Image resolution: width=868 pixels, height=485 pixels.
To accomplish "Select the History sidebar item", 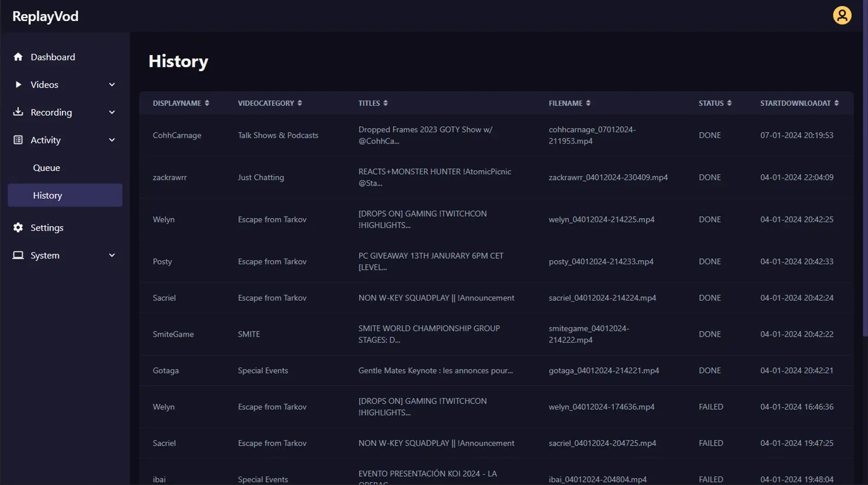I will pos(47,195).
